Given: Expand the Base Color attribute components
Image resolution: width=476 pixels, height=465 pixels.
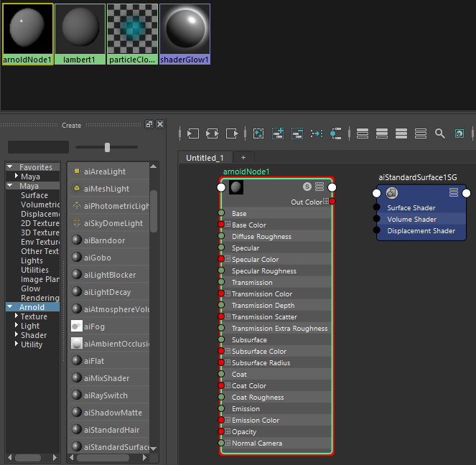Looking at the screenshot, I should pyautogui.click(x=228, y=224).
